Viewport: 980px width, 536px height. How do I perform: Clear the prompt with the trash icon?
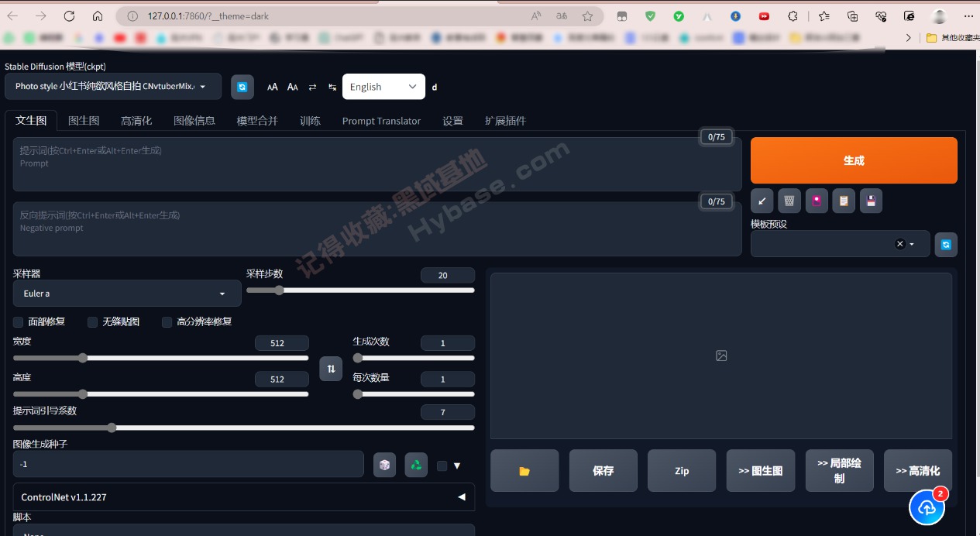789,201
